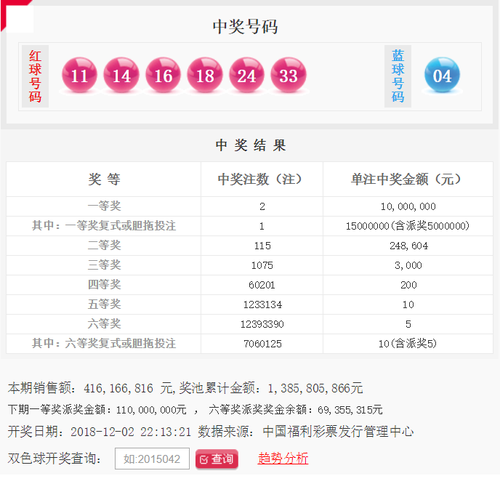Select the 二等奖 row label

[104, 245]
